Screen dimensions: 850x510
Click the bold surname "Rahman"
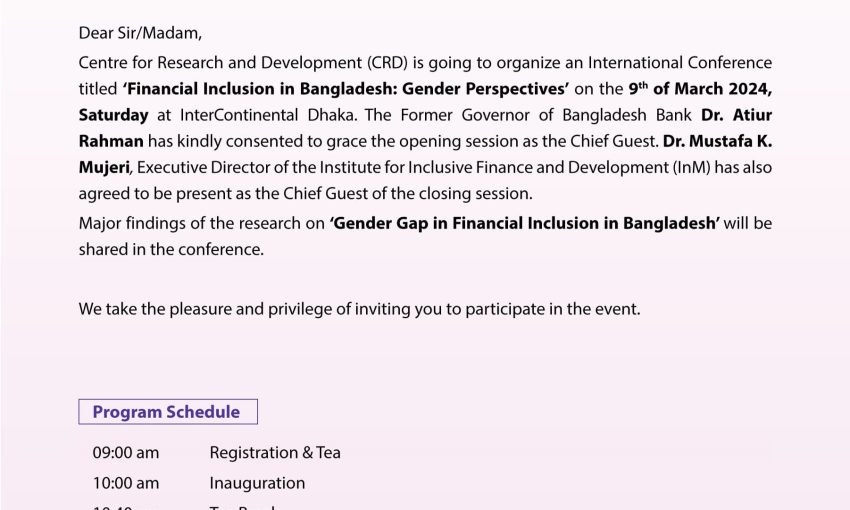(111, 141)
